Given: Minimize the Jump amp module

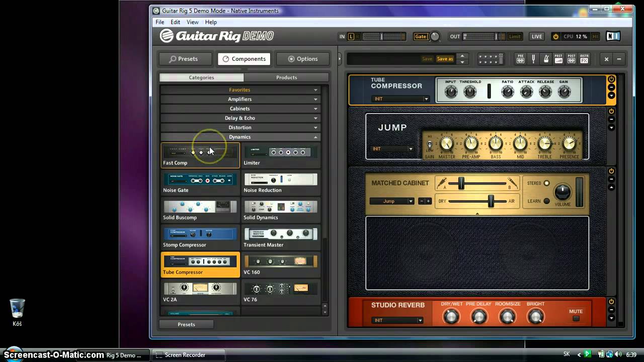Looking at the screenshot, I should [611, 120].
